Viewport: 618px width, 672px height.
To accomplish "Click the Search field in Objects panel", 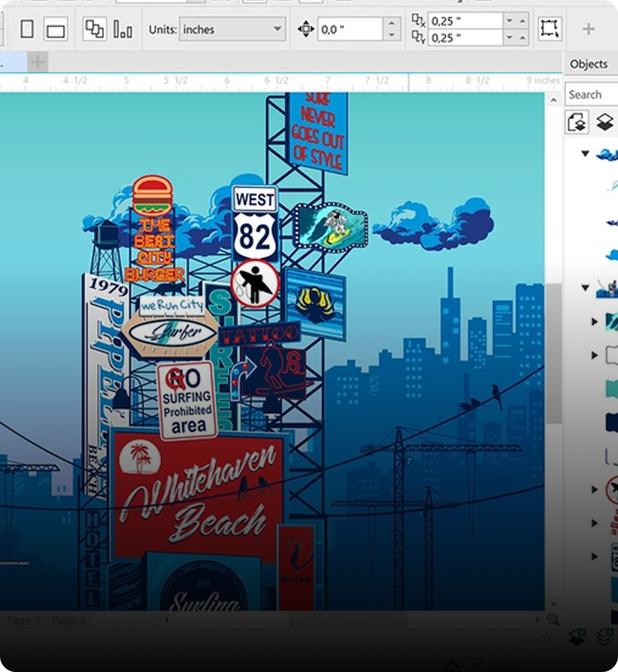I will (x=592, y=94).
